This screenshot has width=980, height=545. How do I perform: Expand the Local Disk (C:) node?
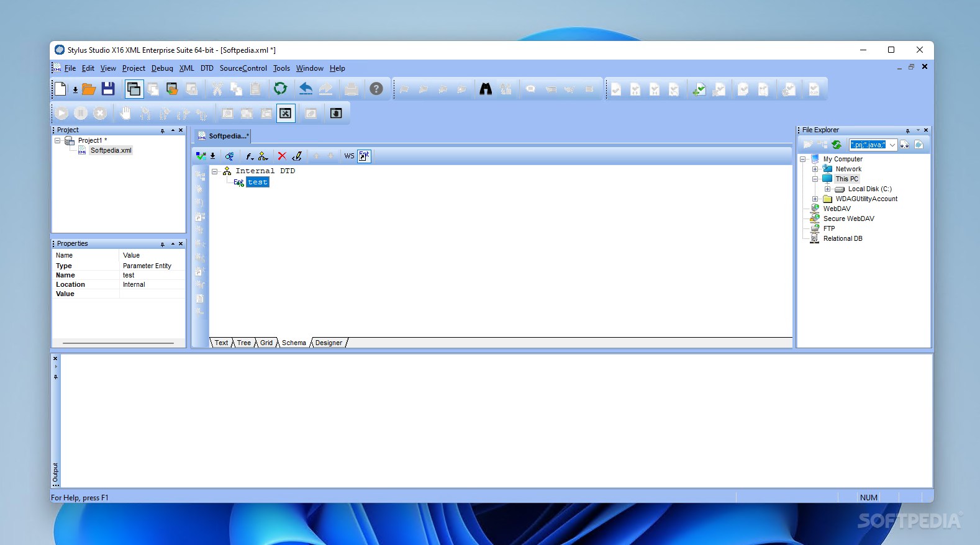click(828, 189)
